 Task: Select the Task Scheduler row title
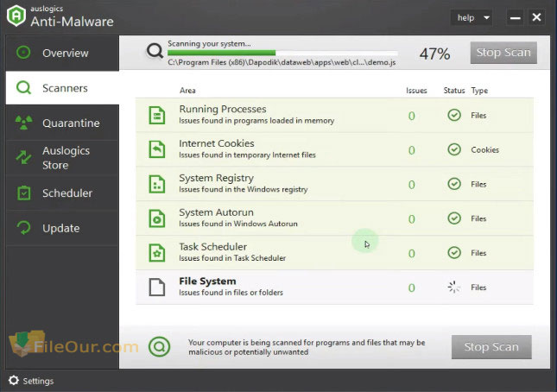[x=212, y=247]
